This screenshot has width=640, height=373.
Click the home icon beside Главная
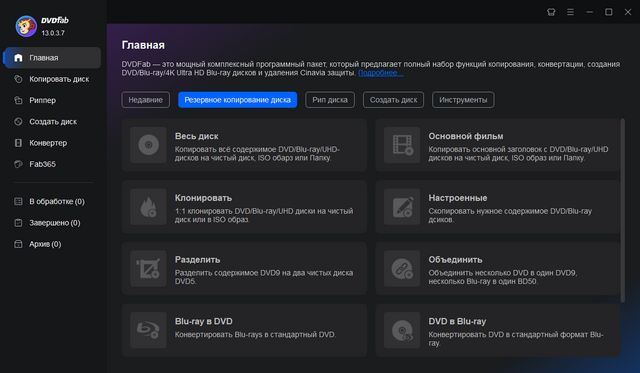pos(18,58)
